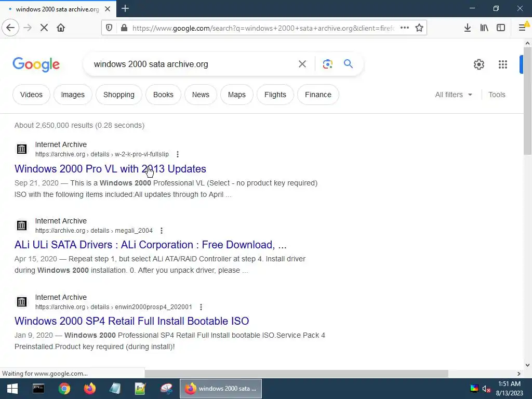Open more options for megali_2004 result
The height and width of the screenshot is (399, 532).
(162, 231)
